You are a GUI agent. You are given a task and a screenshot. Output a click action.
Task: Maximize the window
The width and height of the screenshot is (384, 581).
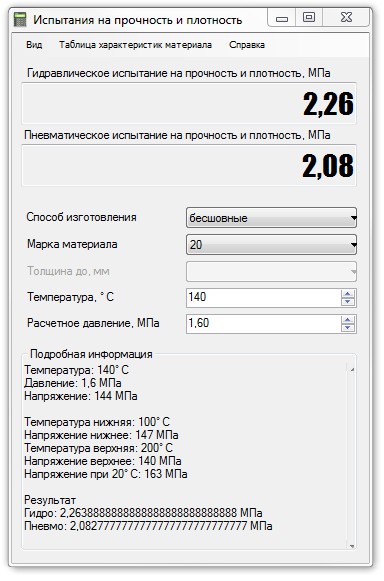[x=309, y=17]
